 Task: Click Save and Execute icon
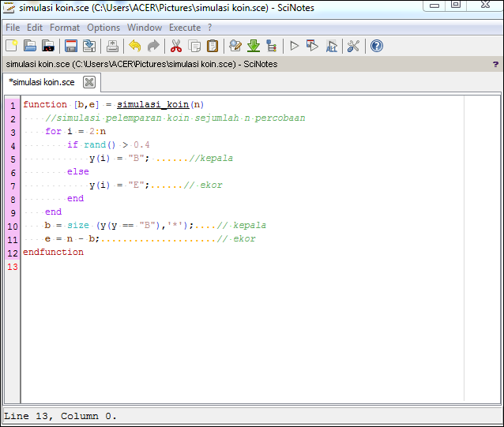[312, 46]
